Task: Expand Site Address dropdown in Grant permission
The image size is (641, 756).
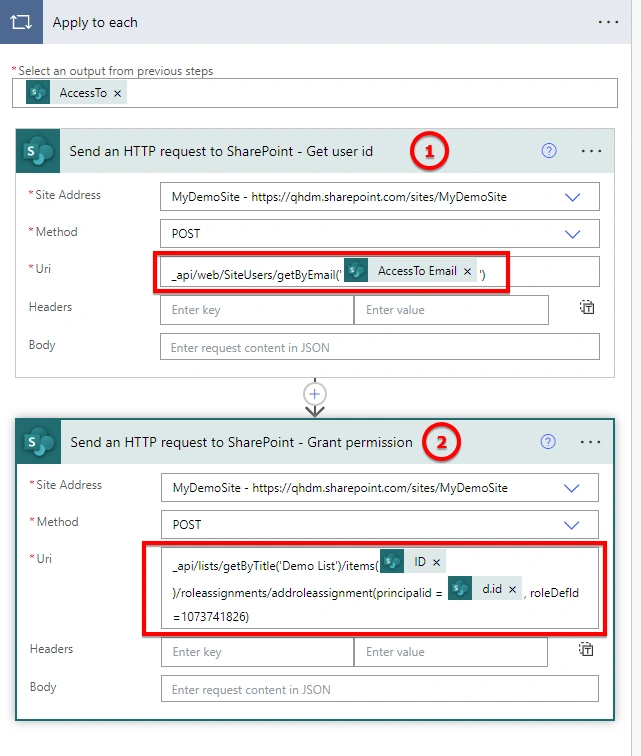Action: tap(572, 488)
